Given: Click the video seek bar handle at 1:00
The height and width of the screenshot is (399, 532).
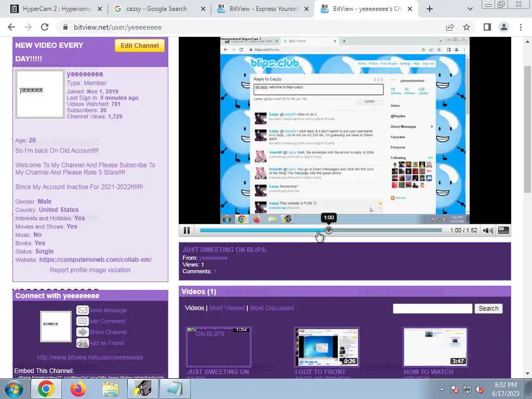Looking at the screenshot, I should click(x=328, y=230).
